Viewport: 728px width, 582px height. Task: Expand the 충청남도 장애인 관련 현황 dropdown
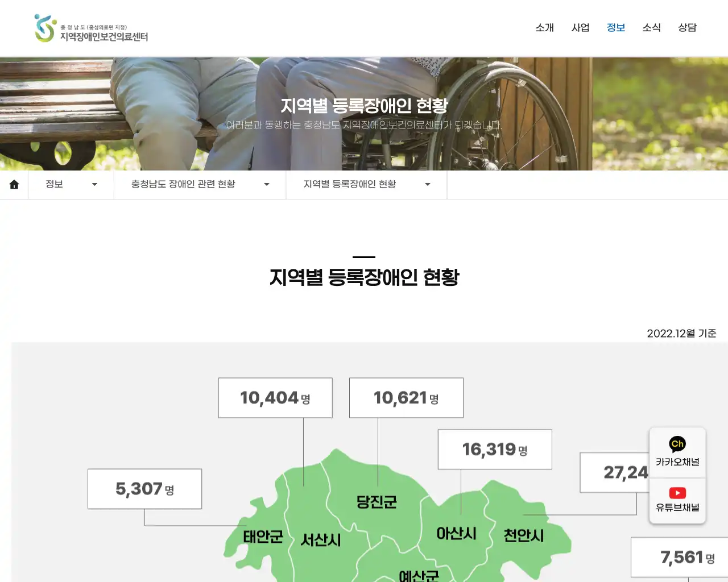point(200,185)
